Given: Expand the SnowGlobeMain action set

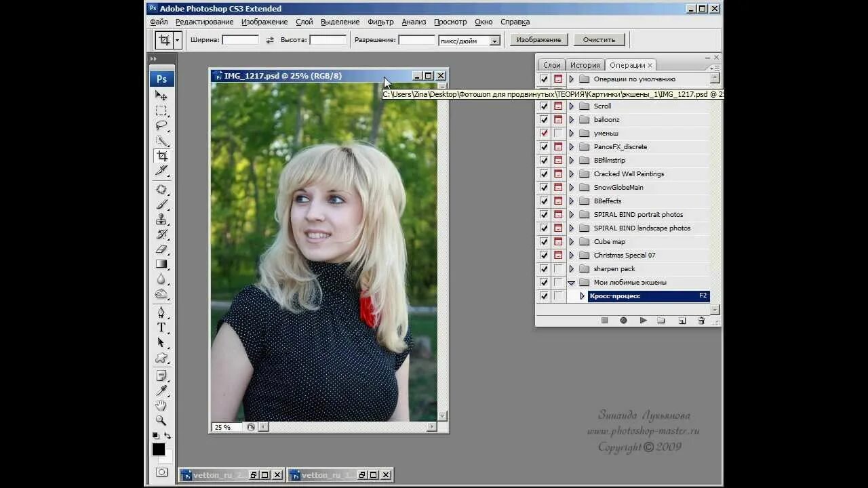Looking at the screenshot, I should click(571, 187).
